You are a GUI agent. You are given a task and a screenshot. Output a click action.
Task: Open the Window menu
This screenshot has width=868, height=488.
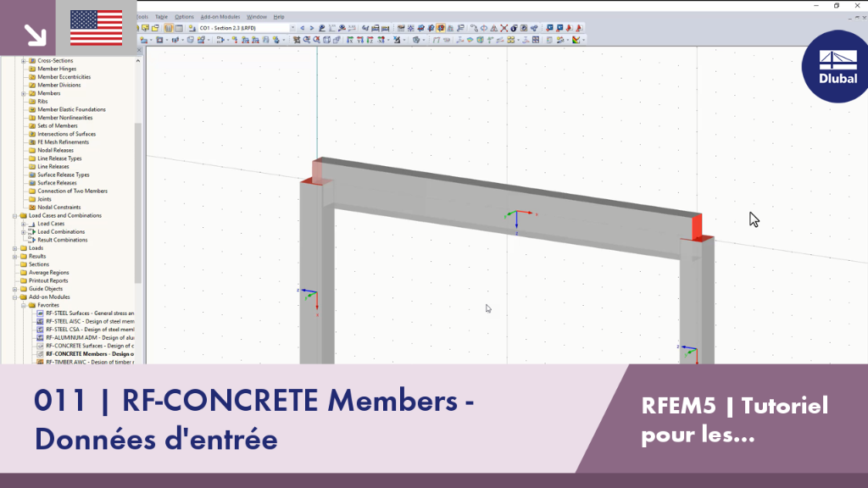pyautogui.click(x=256, y=17)
